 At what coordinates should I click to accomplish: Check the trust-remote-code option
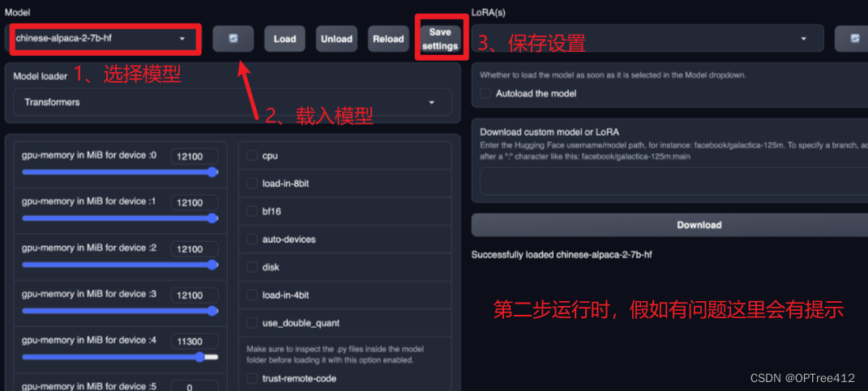[252, 379]
